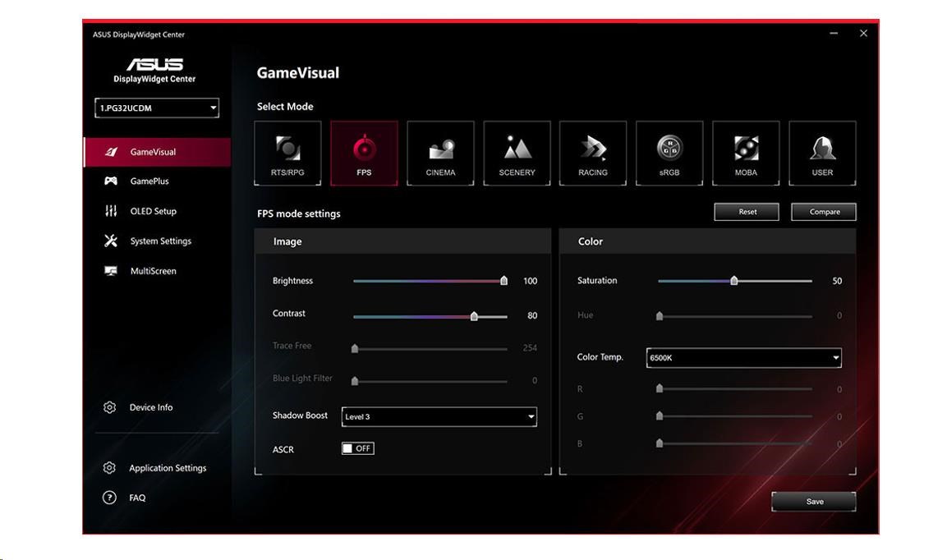Toggle the ASCR switch
947x560 pixels.
pos(357,448)
